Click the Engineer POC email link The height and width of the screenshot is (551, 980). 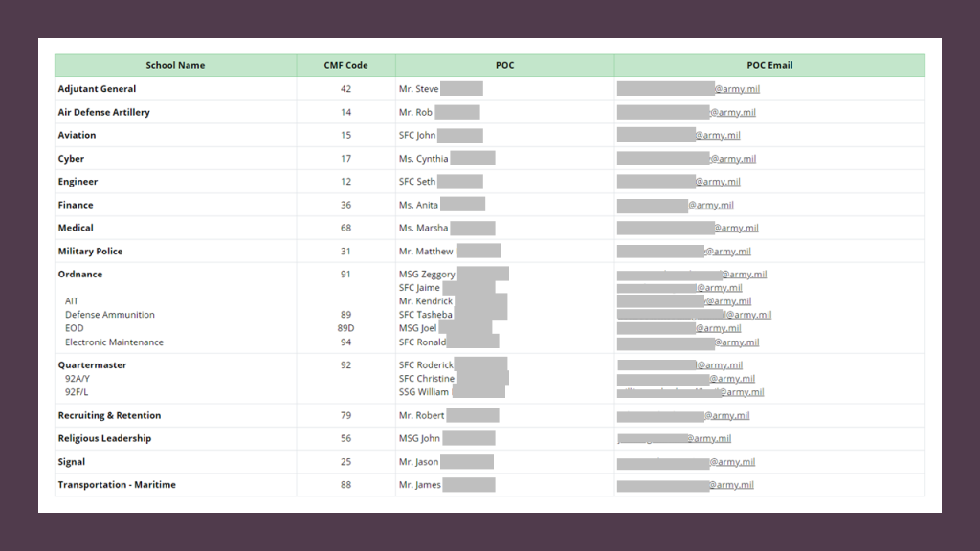tap(679, 182)
